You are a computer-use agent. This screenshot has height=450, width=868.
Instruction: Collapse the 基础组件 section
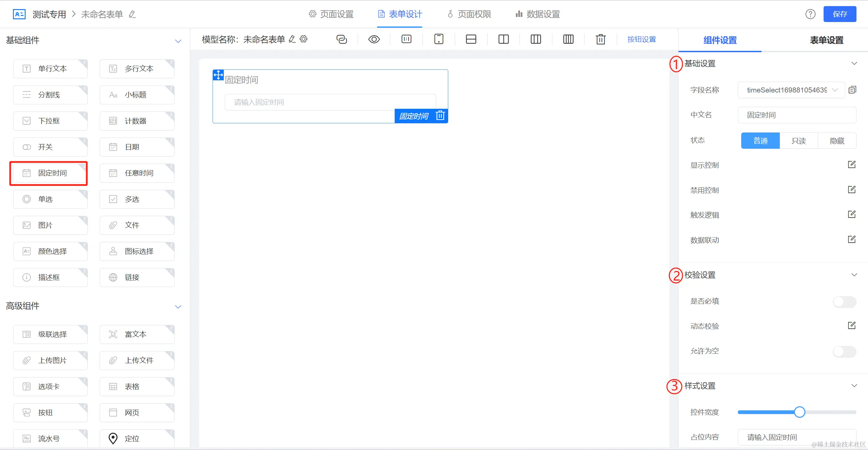178,41
